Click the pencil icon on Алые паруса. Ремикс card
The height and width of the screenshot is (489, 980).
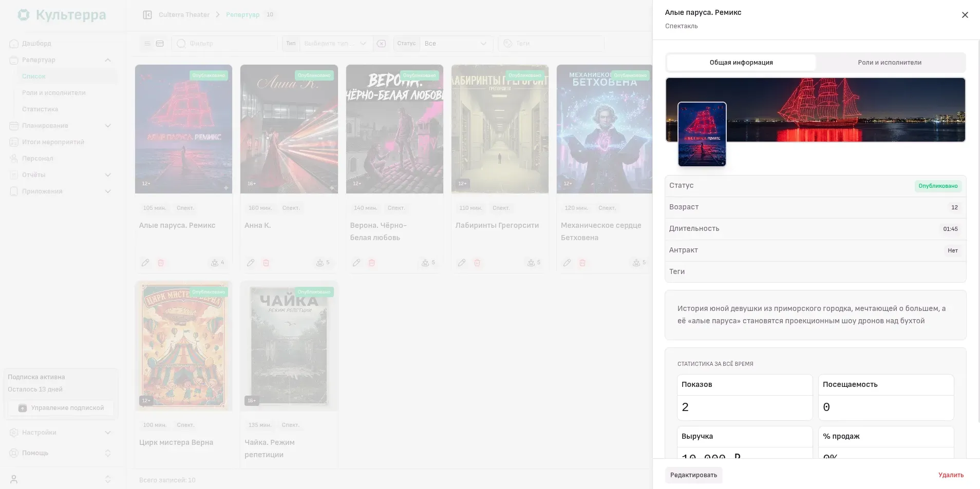[x=145, y=263]
